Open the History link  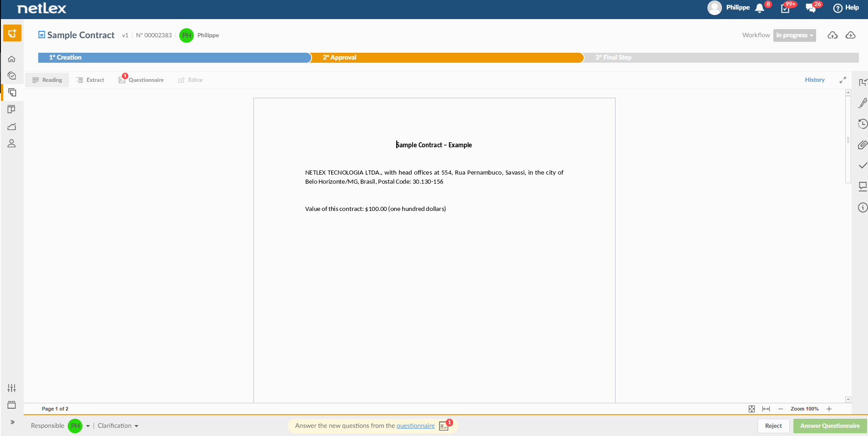[814, 80]
